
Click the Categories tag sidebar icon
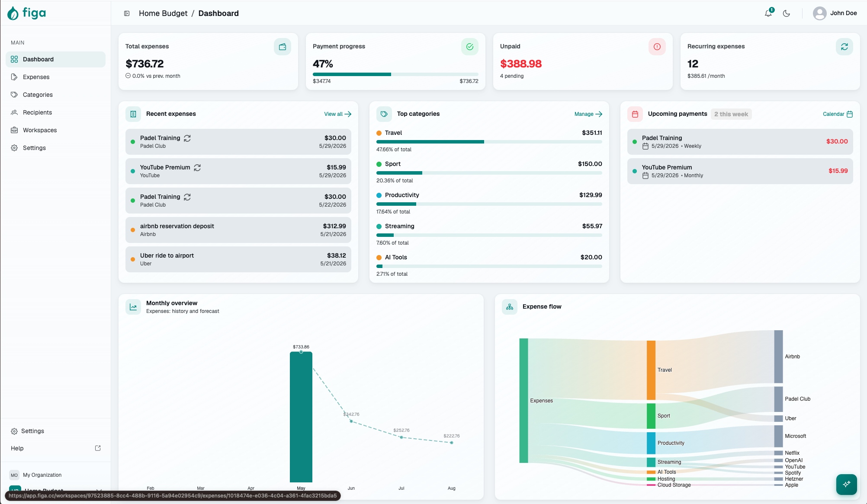click(x=14, y=95)
